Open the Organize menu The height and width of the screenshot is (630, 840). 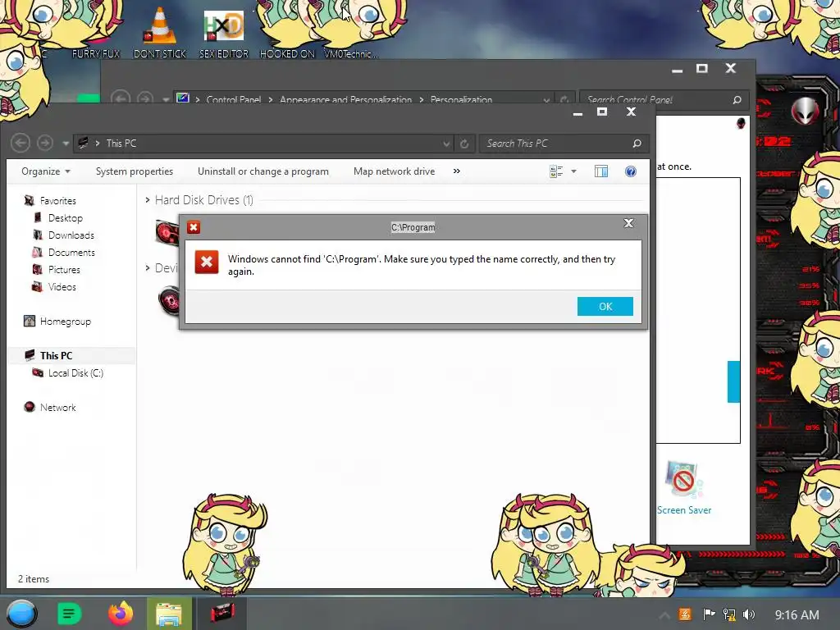[x=46, y=171]
